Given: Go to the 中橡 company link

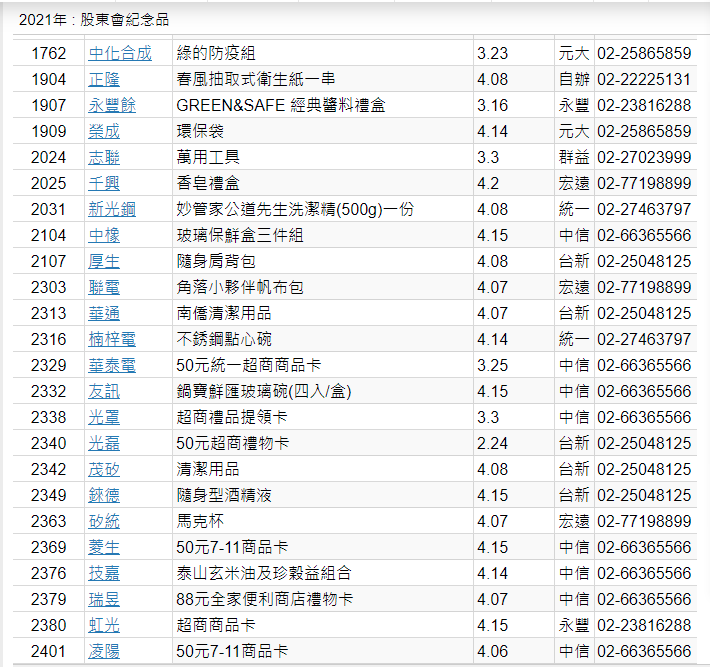Looking at the screenshot, I should 103,235.
